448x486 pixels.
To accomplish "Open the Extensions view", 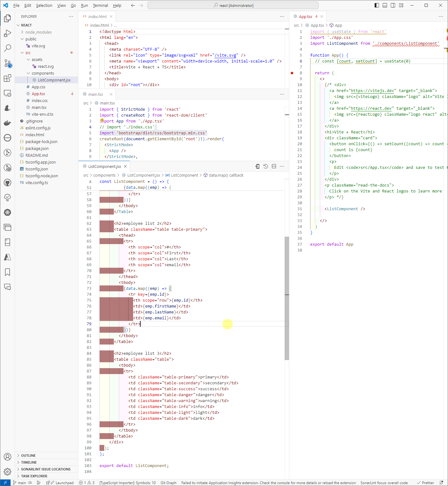I will (7, 78).
